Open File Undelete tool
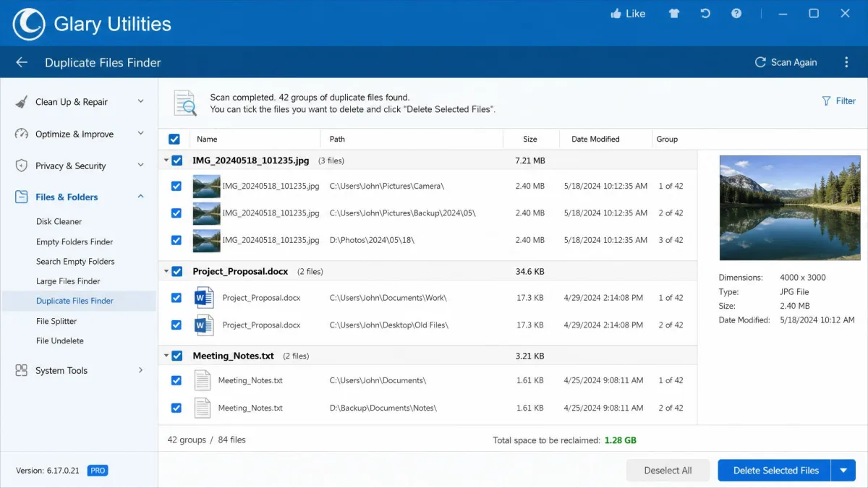Screen dimensions: 868x488 (x=60, y=341)
